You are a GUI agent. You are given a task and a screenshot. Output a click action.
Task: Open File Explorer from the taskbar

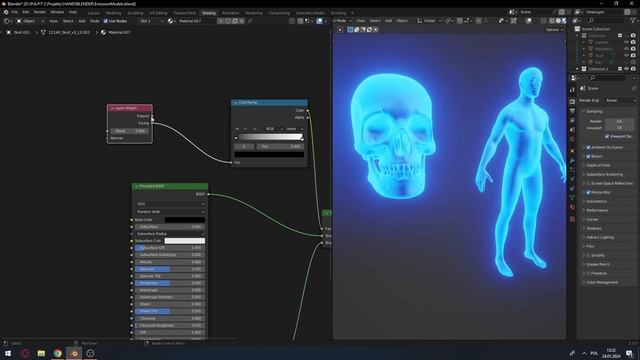(x=41, y=353)
